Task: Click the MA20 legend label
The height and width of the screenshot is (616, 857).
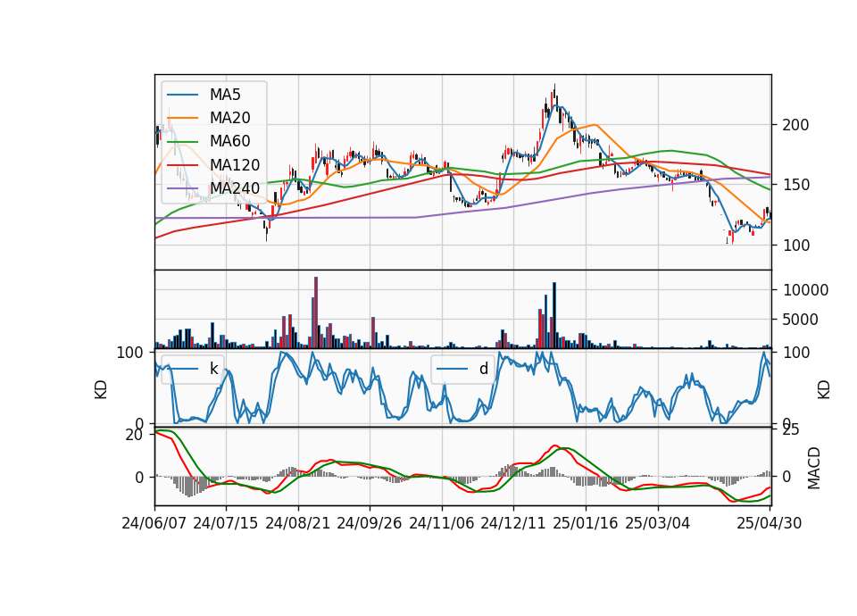Action: point(229,118)
